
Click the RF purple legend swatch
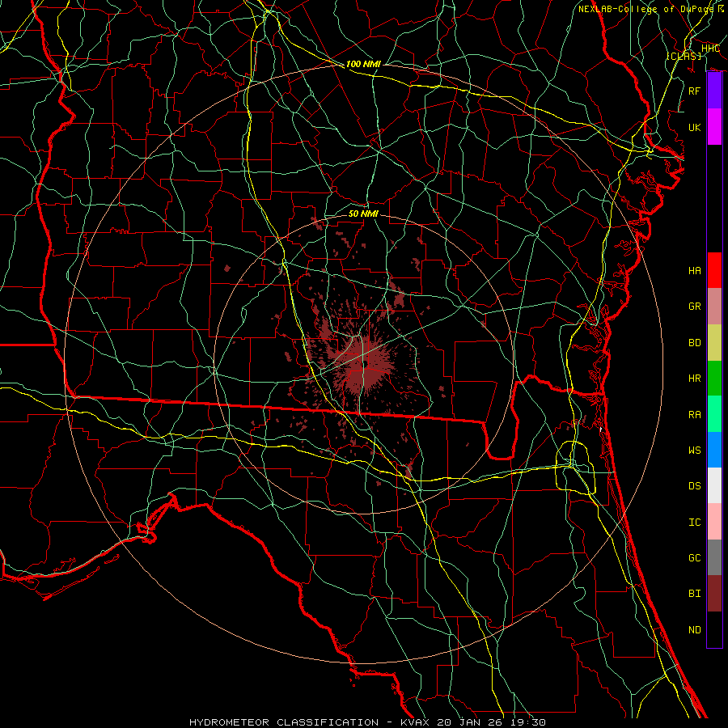tap(714, 91)
